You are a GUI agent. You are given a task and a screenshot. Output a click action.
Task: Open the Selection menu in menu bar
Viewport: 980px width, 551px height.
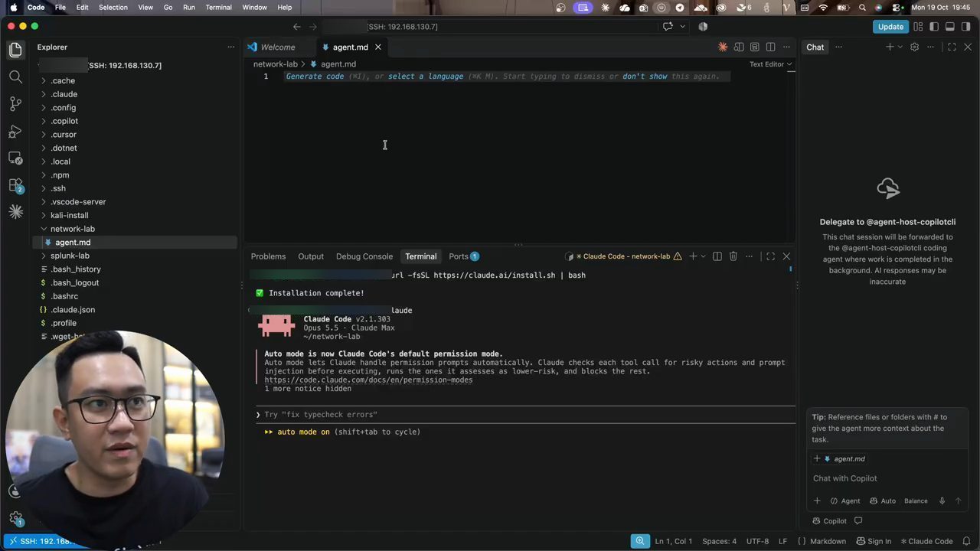(113, 8)
